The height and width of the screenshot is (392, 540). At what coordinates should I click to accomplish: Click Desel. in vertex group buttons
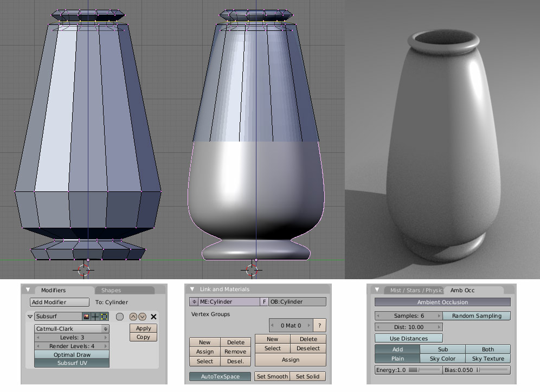tap(235, 361)
